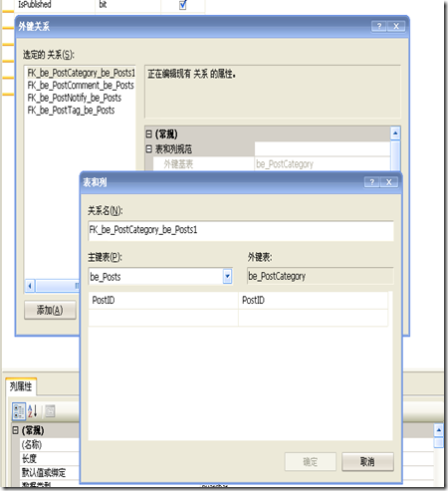Select FK_be_PostTag_be_Posts relationship
Image resolution: width=448 pixels, height=491 pixels.
pyautogui.click(x=71, y=110)
